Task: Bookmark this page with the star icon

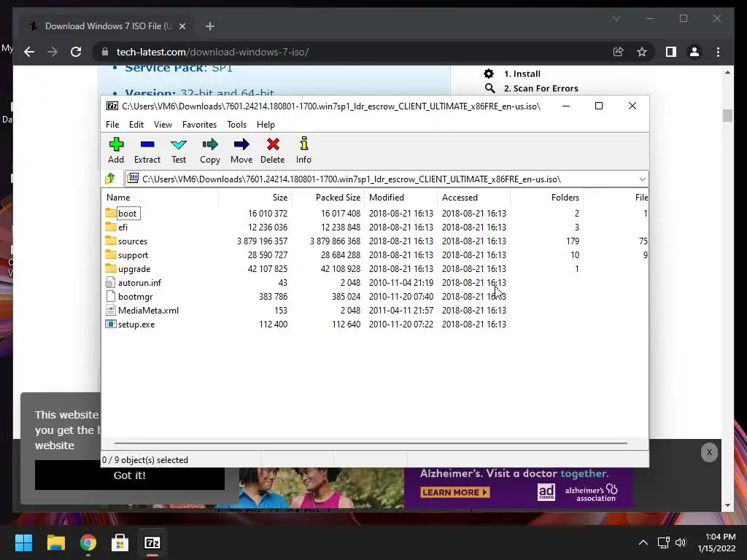Action: (642, 52)
